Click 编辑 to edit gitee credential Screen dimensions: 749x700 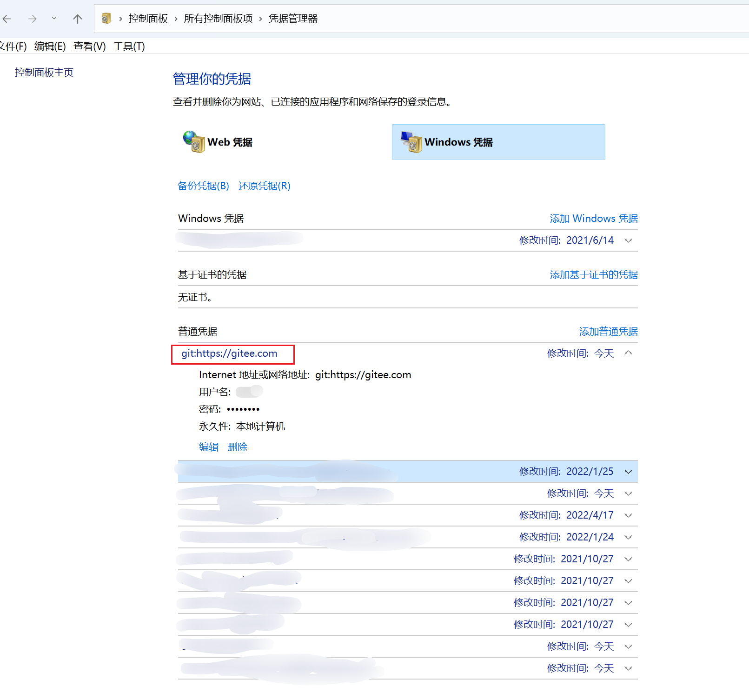coord(209,447)
